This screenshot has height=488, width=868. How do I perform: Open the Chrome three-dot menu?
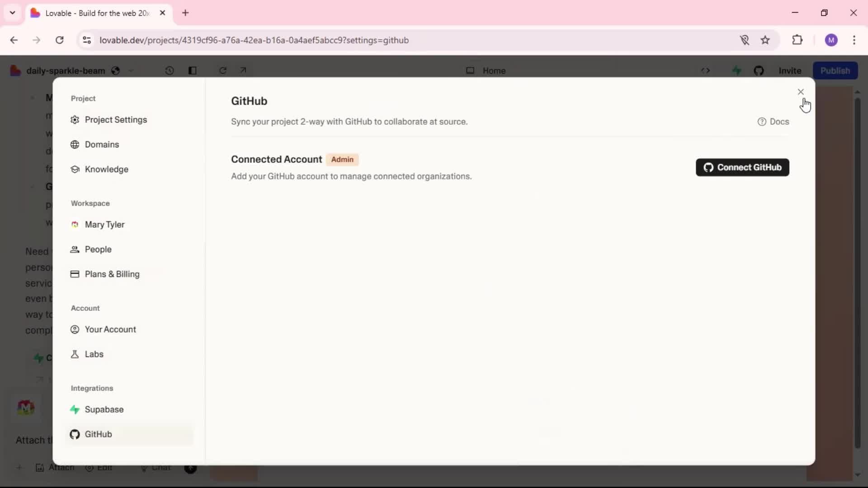pyautogui.click(x=854, y=40)
